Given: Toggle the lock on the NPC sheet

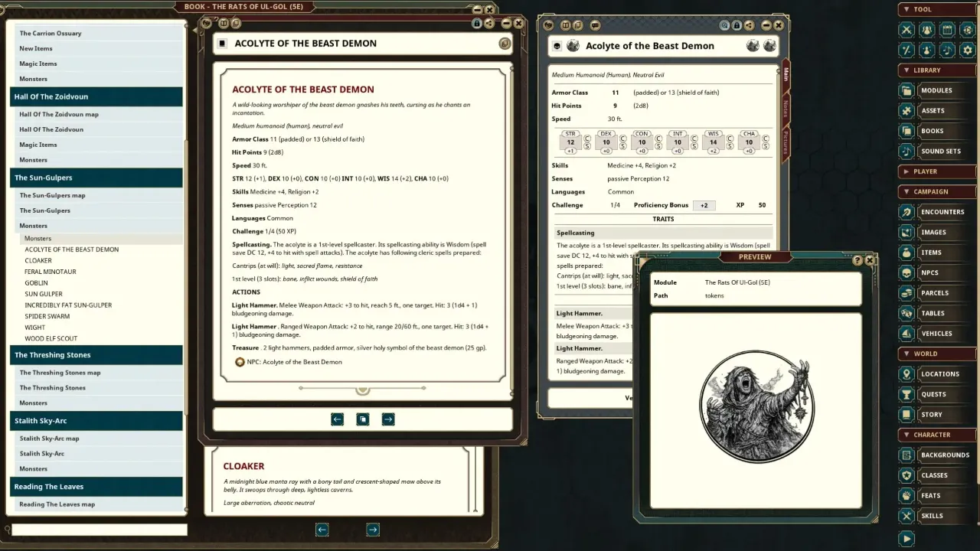Looking at the screenshot, I should pyautogui.click(x=737, y=25).
